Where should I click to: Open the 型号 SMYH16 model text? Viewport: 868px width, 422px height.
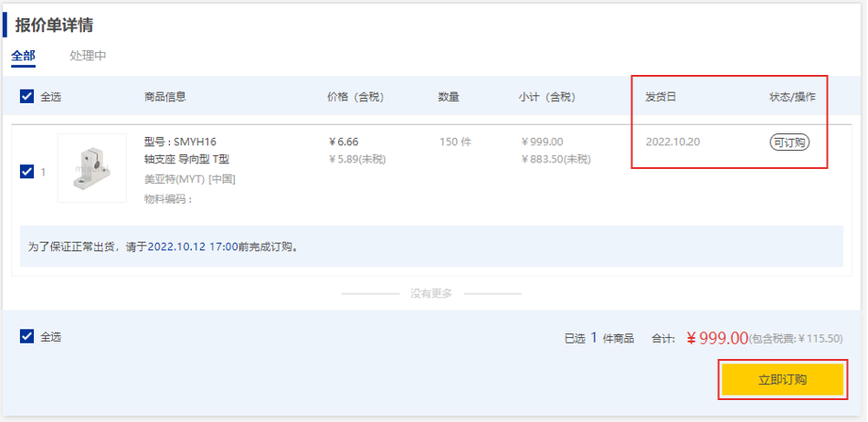tap(180, 142)
